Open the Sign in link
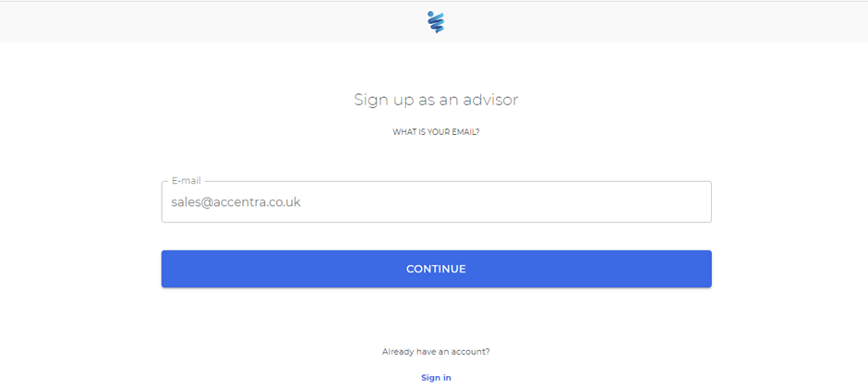 pyautogui.click(x=436, y=378)
